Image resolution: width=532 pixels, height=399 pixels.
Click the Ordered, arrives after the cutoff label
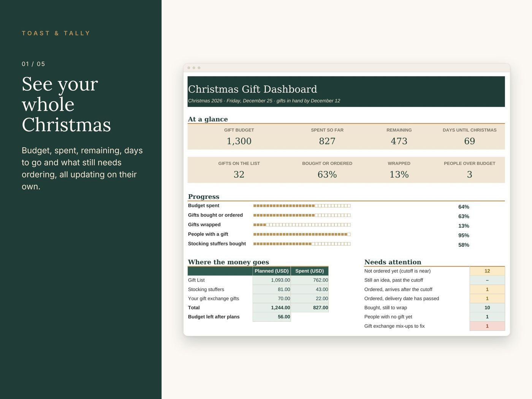click(398, 289)
